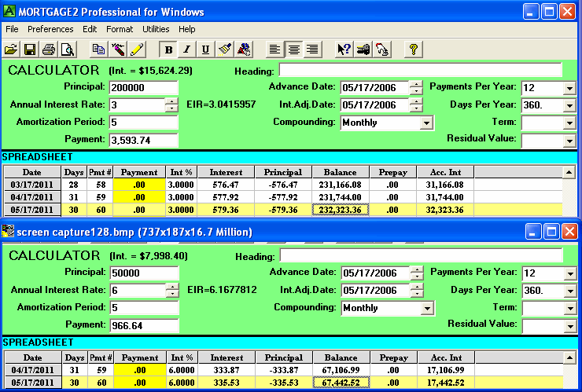This screenshot has height=392, width=582.
Task: Select the marker pen toolbar icon
Action: coord(118,49)
